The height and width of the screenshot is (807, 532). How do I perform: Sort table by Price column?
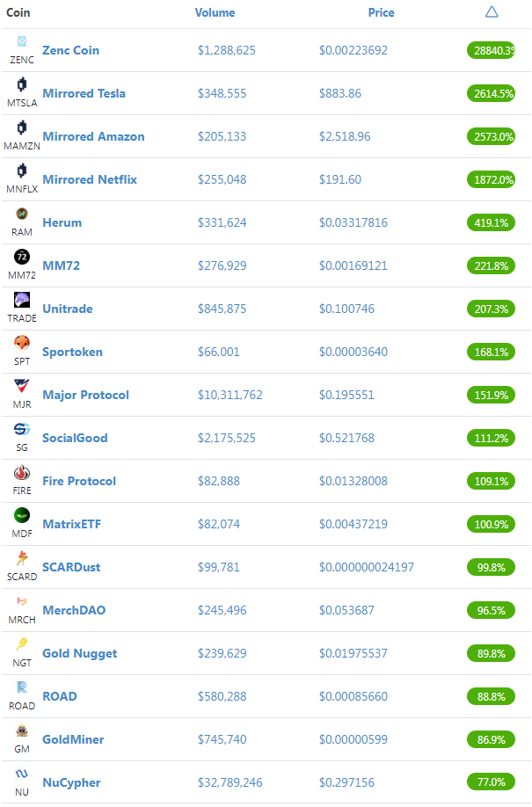[381, 13]
